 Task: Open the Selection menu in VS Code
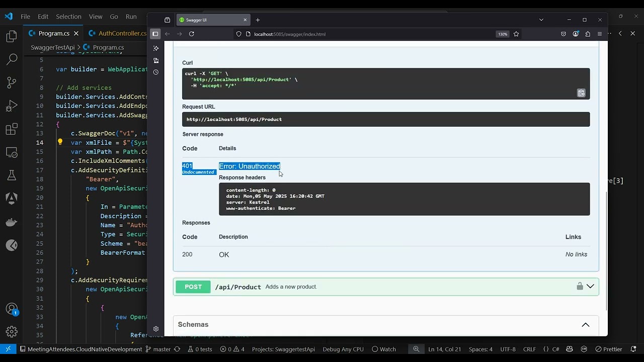pyautogui.click(x=68, y=17)
